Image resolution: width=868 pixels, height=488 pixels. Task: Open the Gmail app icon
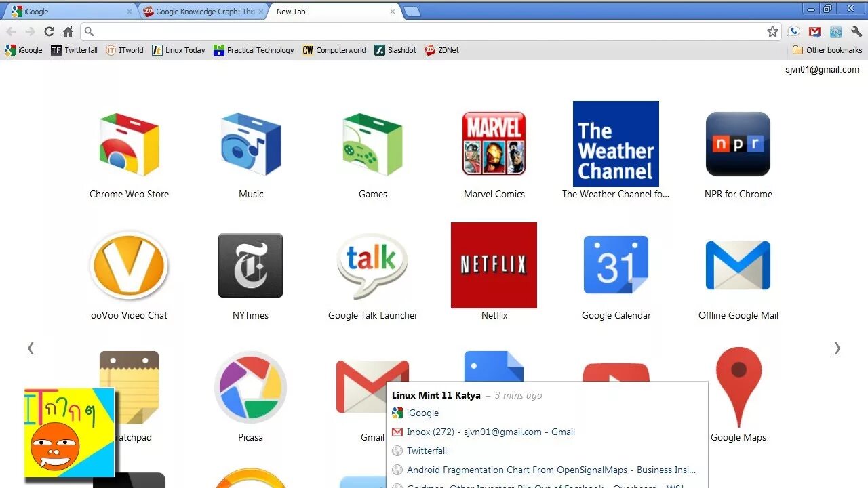361,387
